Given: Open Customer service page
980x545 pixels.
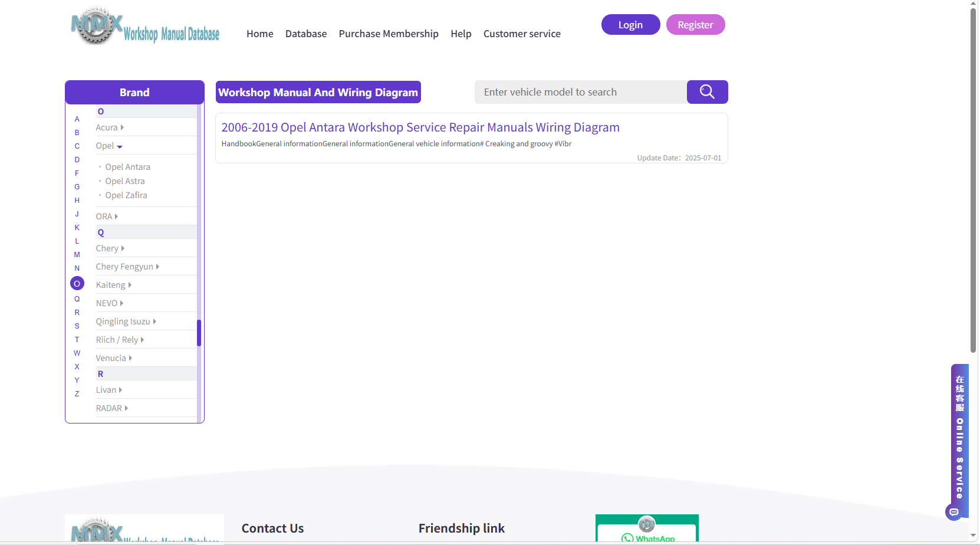Looking at the screenshot, I should [522, 34].
